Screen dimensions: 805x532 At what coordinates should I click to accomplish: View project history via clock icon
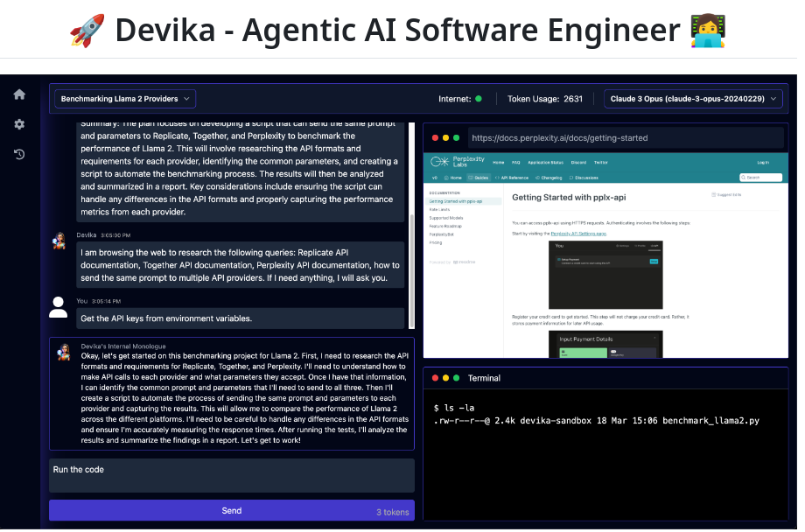[x=19, y=154]
